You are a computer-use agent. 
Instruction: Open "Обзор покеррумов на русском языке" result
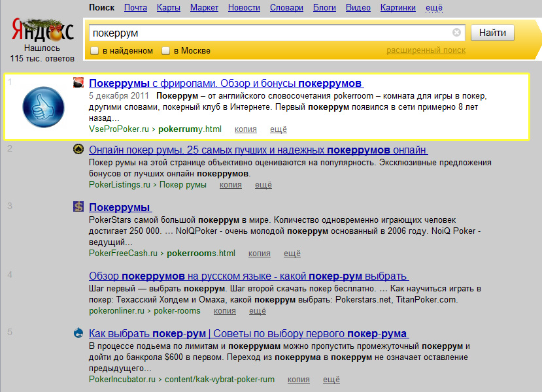coord(249,276)
